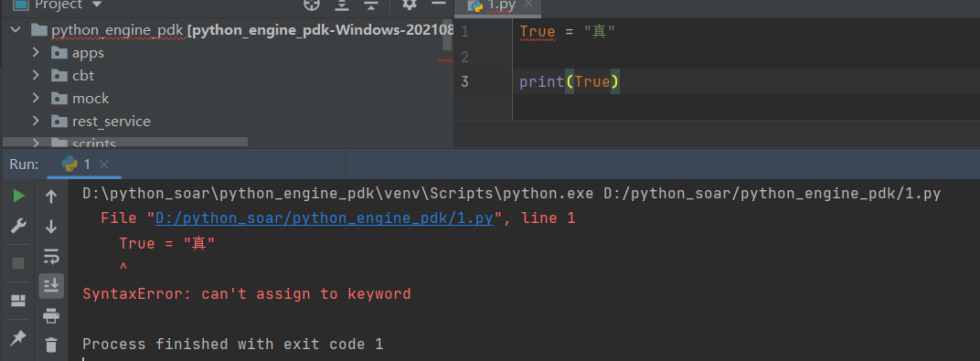Click the SyntaxError: can't assign to keyword message
980x361 pixels.
(x=247, y=293)
